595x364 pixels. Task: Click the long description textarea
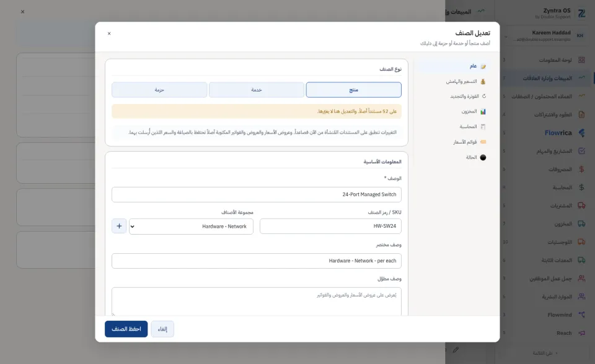point(257,301)
